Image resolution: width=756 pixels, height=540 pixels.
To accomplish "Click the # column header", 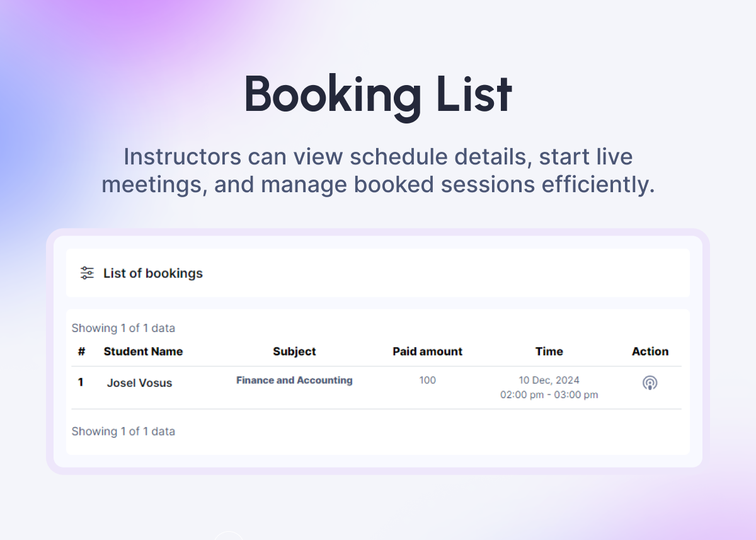I will pos(81,352).
